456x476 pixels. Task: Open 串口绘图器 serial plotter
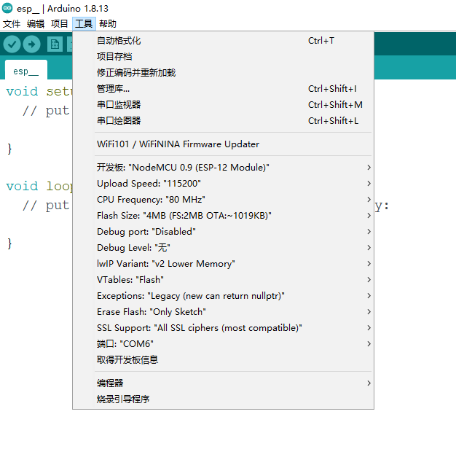[x=223, y=121]
